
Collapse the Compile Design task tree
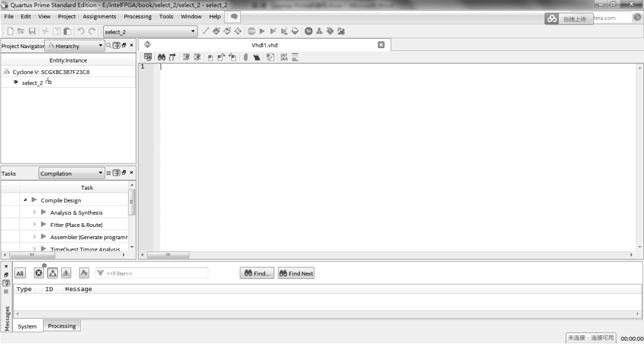[25, 200]
